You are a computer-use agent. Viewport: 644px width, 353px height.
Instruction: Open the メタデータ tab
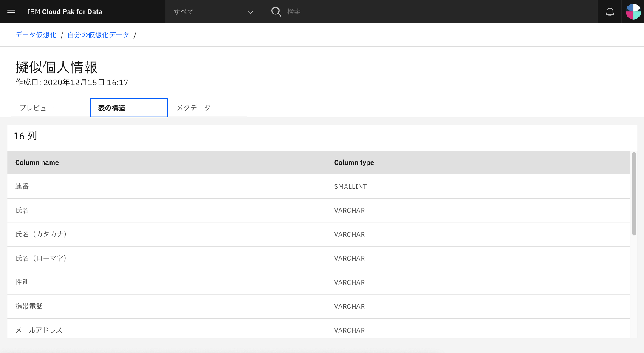pyautogui.click(x=207, y=108)
